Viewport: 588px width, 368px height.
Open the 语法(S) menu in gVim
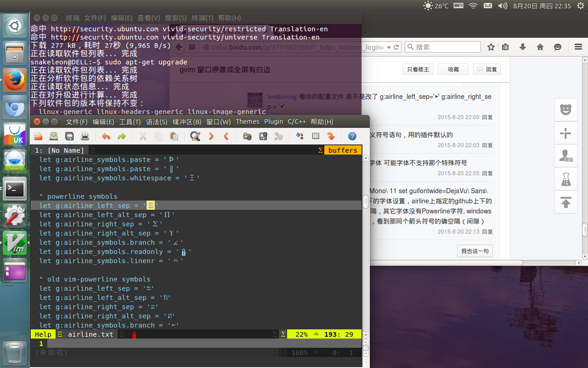[x=157, y=122]
